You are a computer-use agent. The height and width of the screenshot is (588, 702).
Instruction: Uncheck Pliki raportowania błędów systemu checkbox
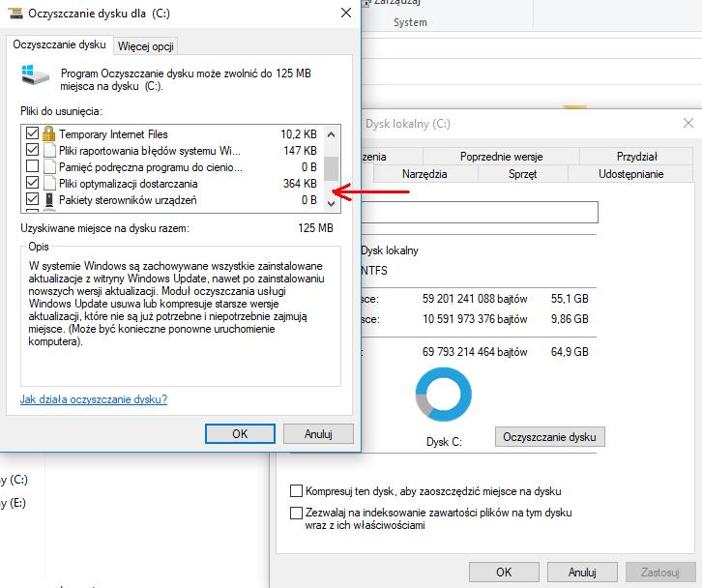[32, 150]
